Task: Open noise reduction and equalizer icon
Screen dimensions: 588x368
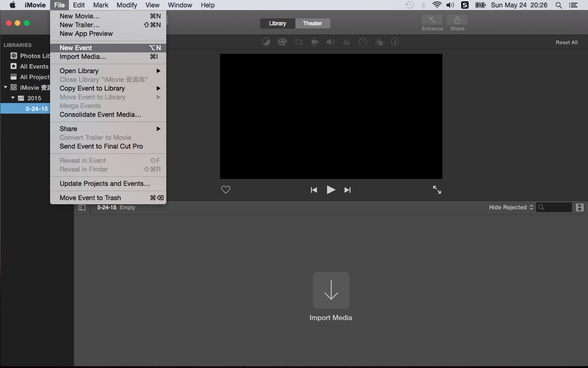Action: 346,42
